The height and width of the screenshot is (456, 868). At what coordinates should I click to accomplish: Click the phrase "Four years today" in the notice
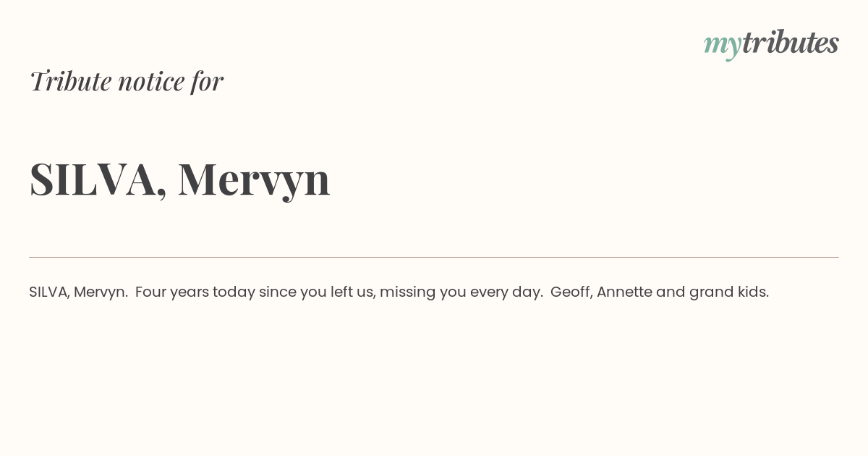point(195,292)
